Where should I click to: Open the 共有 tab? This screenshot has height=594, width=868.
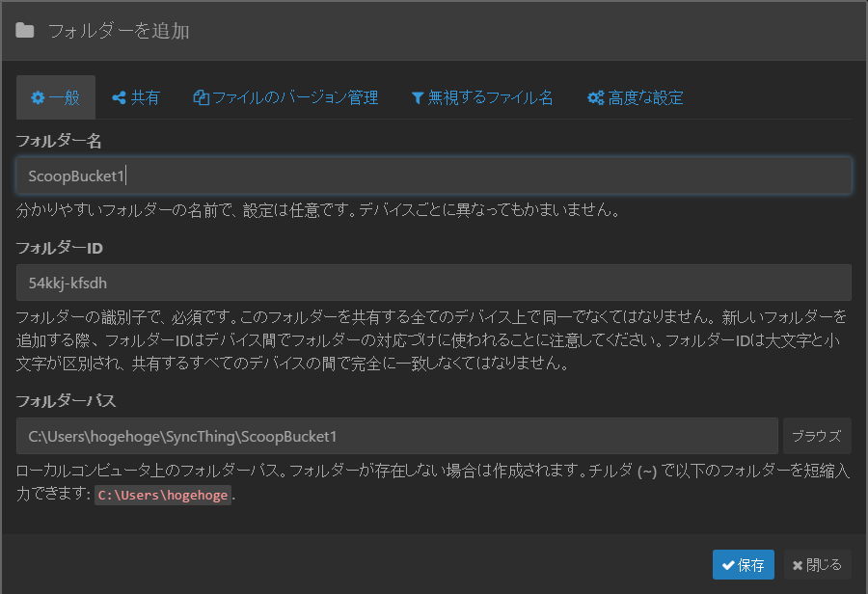[136, 98]
